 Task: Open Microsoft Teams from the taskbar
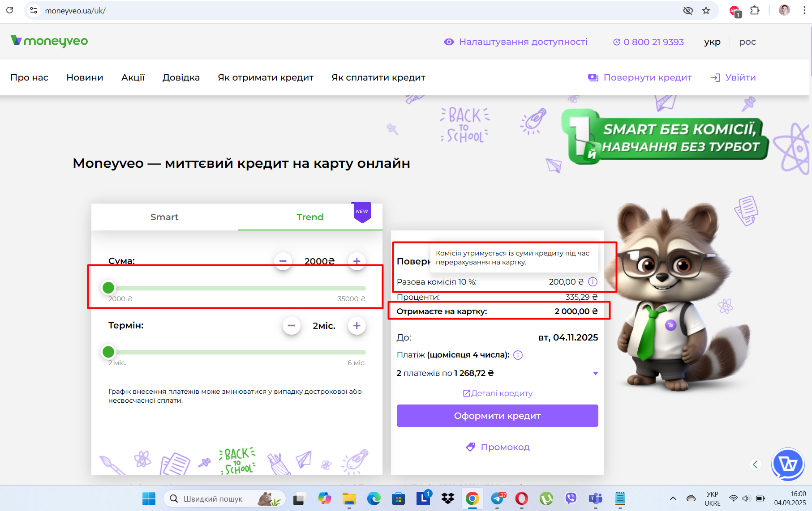click(595, 498)
